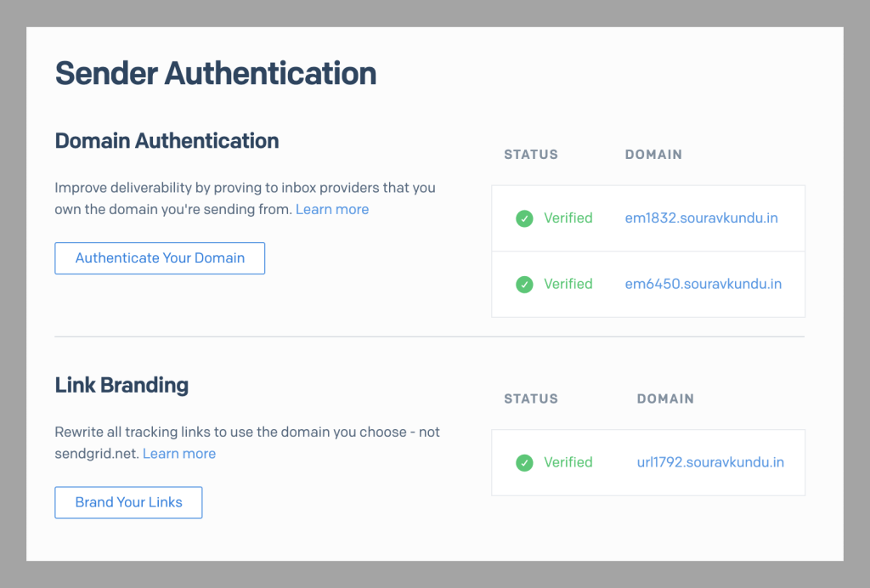This screenshot has height=588, width=870.
Task: Click Verified status text for url1792 domain
Action: (568, 462)
